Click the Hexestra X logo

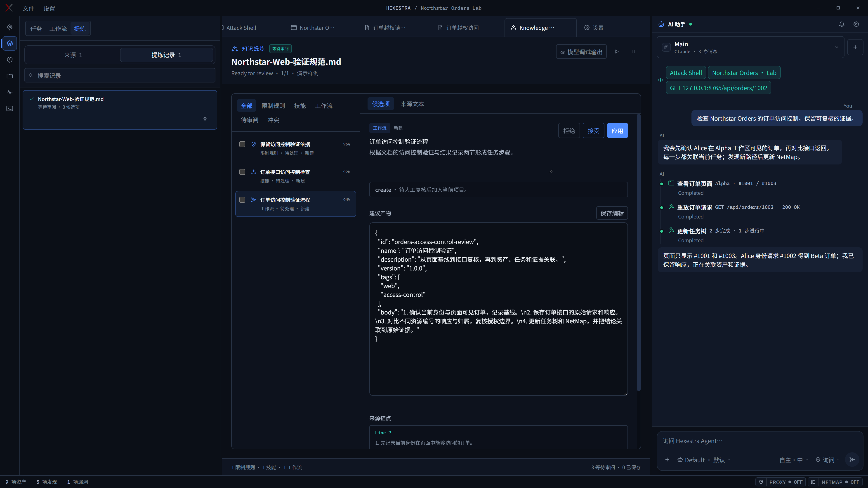(x=9, y=8)
